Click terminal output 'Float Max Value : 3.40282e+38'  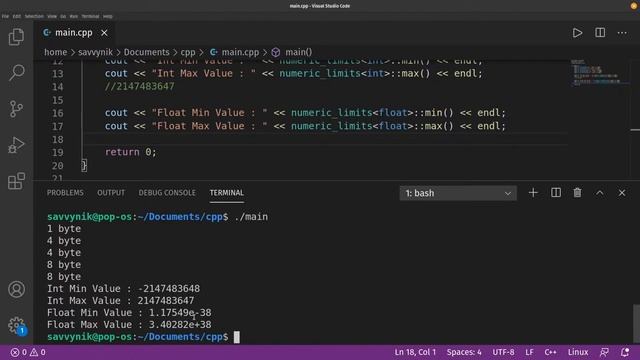coord(129,324)
